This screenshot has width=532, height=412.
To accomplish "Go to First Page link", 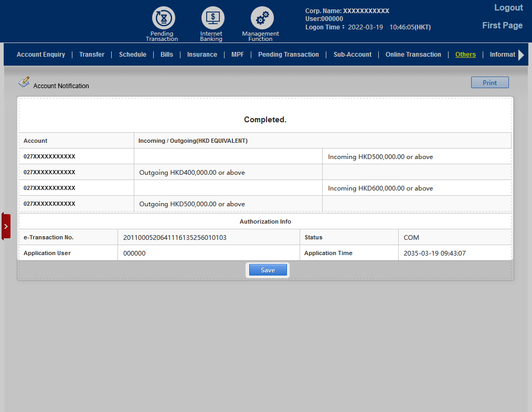I will (x=502, y=25).
